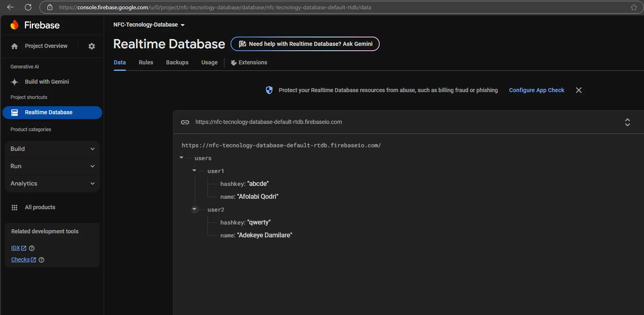Open Project Overview
The image size is (644, 315).
[46, 46]
